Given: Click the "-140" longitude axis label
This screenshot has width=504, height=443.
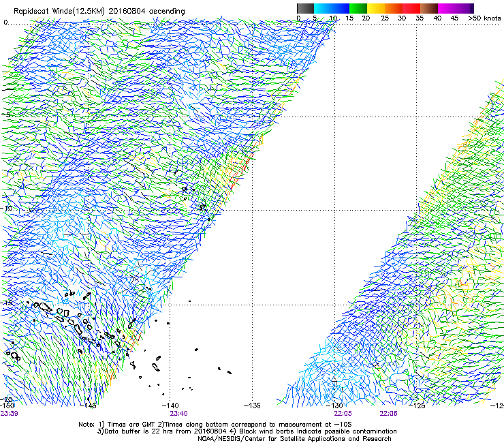Looking at the screenshot, I should click(170, 406).
